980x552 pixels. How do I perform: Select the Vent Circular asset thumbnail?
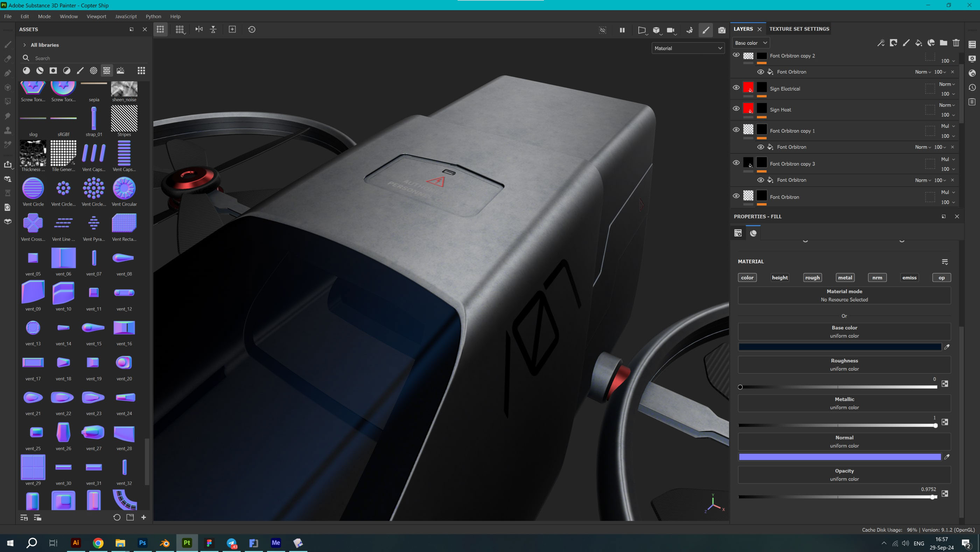[124, 189]
